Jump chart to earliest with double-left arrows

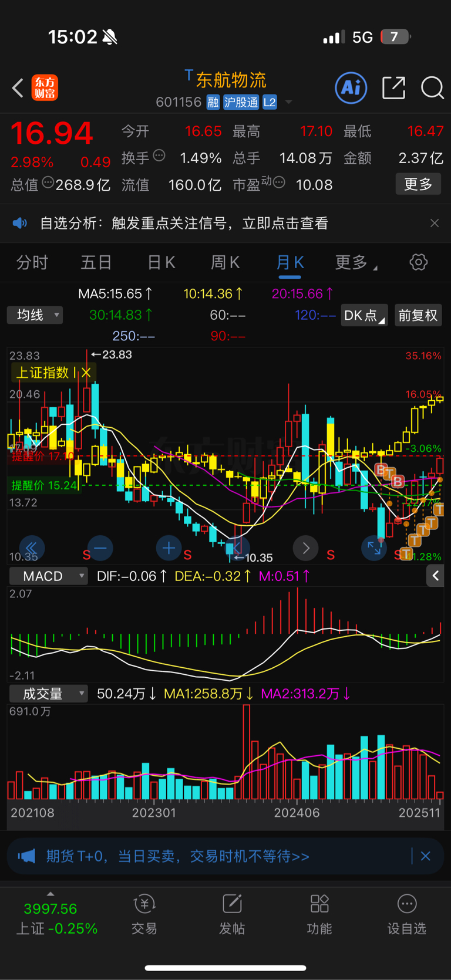tap(31, 548)
